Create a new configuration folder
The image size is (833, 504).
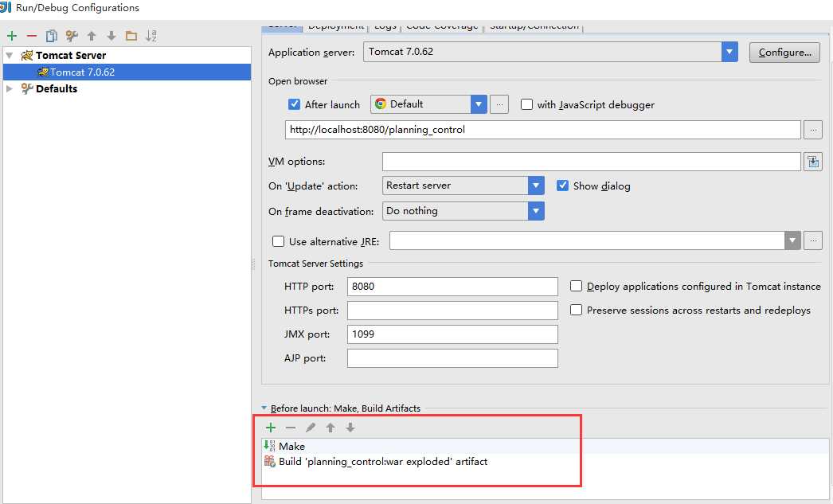pos(131,36)
